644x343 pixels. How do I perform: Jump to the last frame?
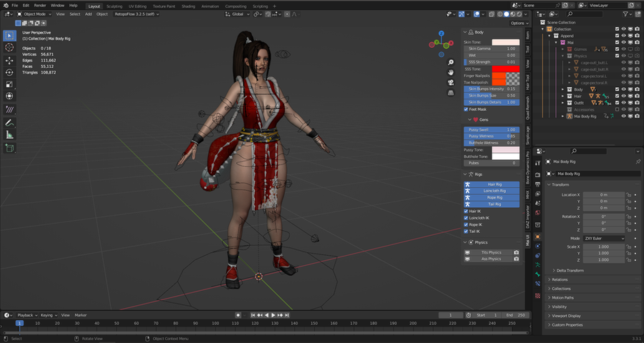coord(287,315)
